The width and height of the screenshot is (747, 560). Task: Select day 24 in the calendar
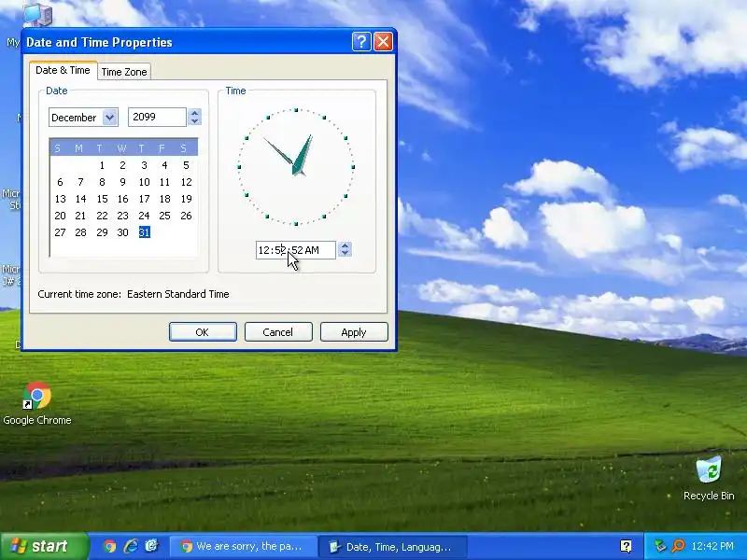(x=145, y=216)
